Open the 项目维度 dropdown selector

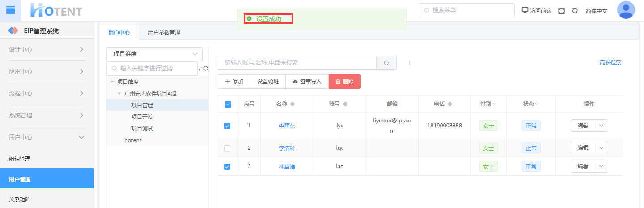[154, 54]
